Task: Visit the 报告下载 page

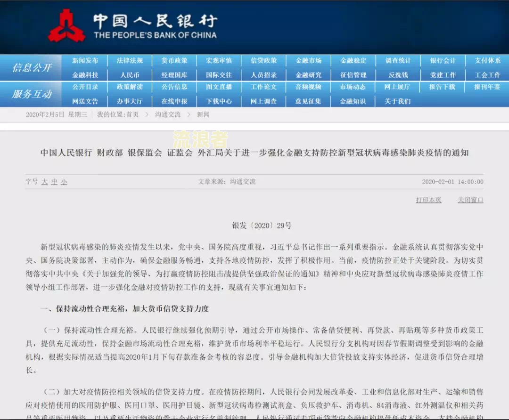Action: click(x=442, y=87)
